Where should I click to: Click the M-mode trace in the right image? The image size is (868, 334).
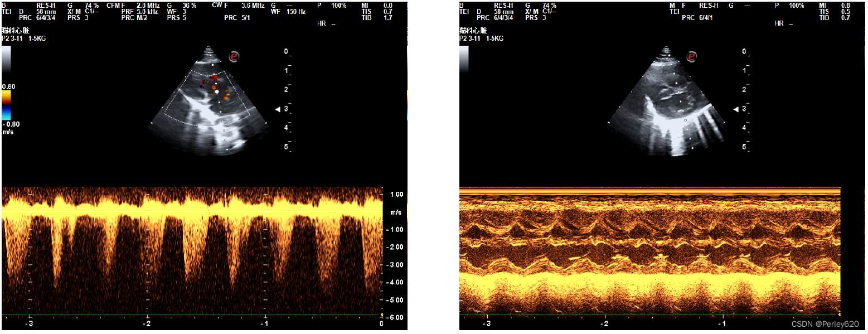click(x=649, y=251)
